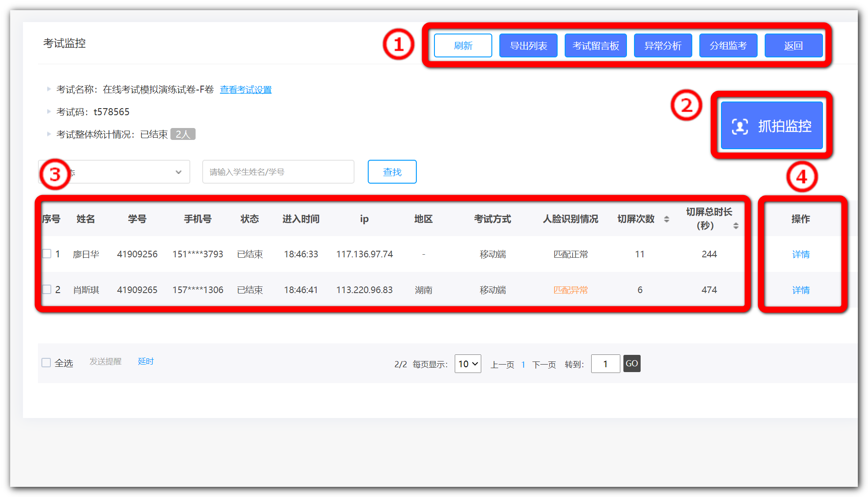Switch to 分组监考 group proctoring
This screenshot has width=868, height=497.
click(x=728, y=45)
